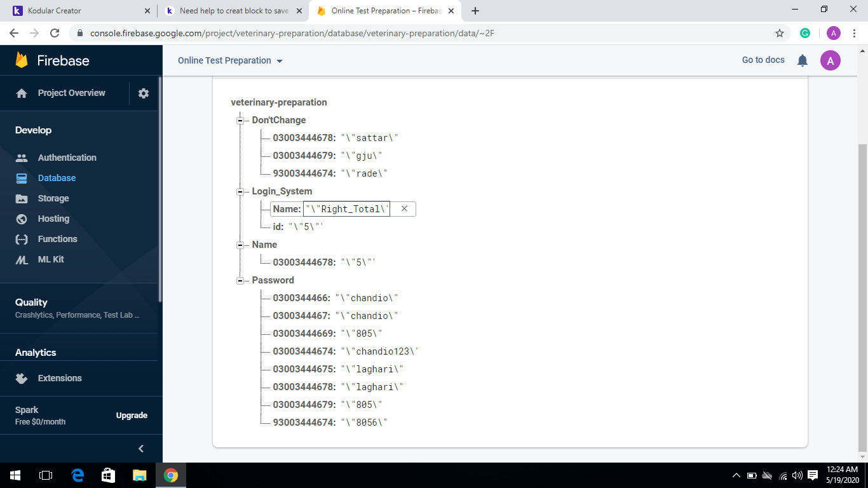Select the Database section icon
Image resolution: width=868 pixels, height=488 pixels.
[21, 178]
